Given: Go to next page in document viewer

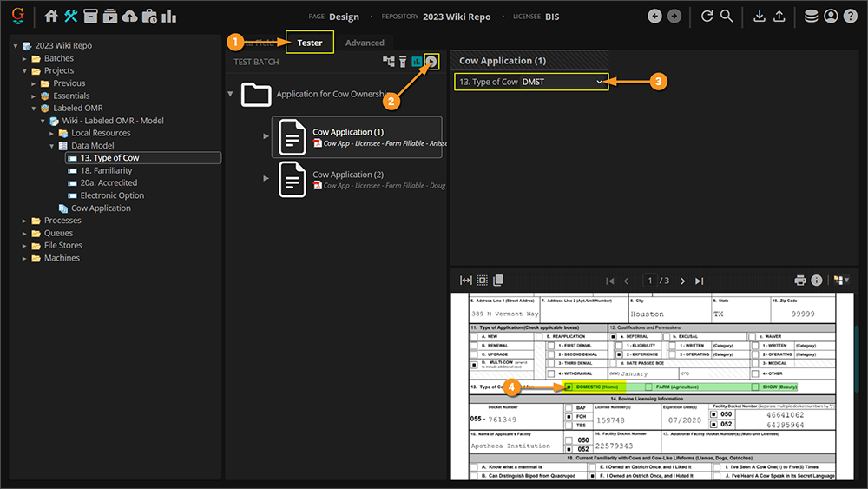Looking at the screenshot, I should point(682,281).
